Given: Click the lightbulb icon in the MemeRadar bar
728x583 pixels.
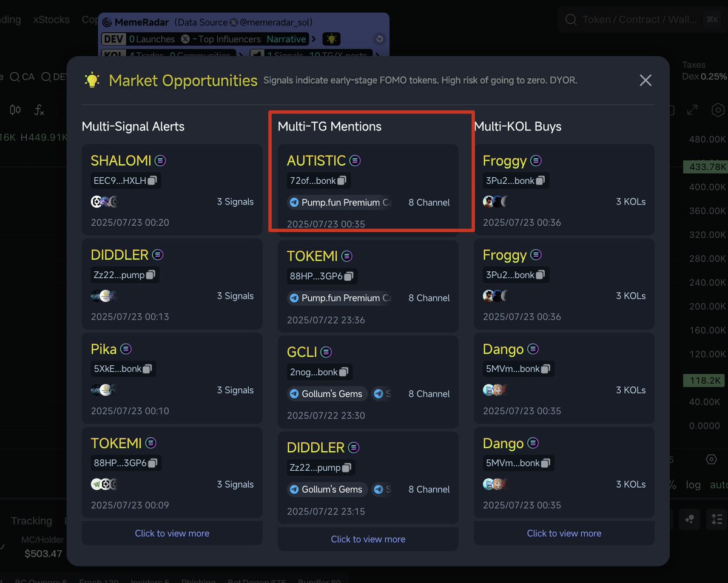Looking at the screenshot, I should click(332, 39).
